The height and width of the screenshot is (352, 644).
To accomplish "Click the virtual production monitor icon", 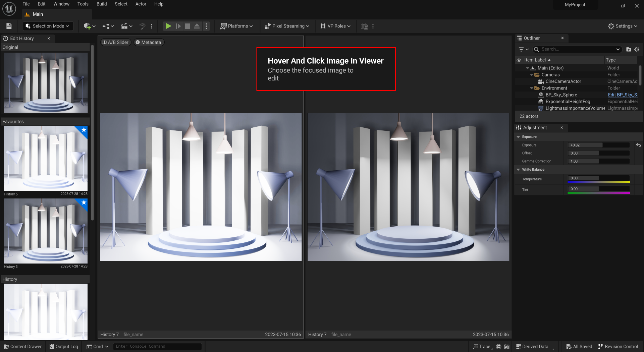I will [x=364, y=26].
